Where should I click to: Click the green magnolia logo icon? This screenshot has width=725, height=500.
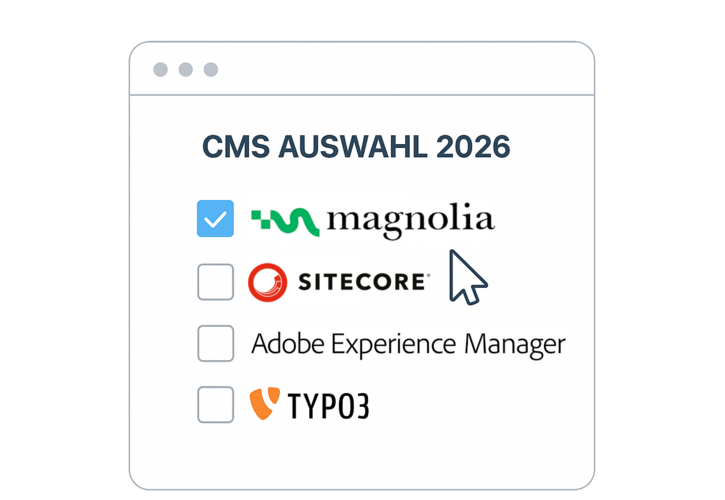(285, 220)
